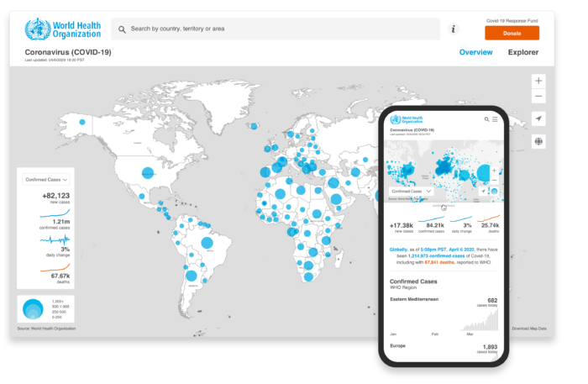
Task: Zoom out on the desktop map with the minus button
Action: click(538, 97)
